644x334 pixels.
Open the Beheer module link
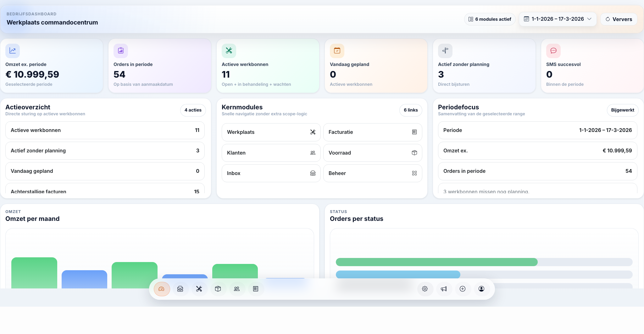[373, 173]
